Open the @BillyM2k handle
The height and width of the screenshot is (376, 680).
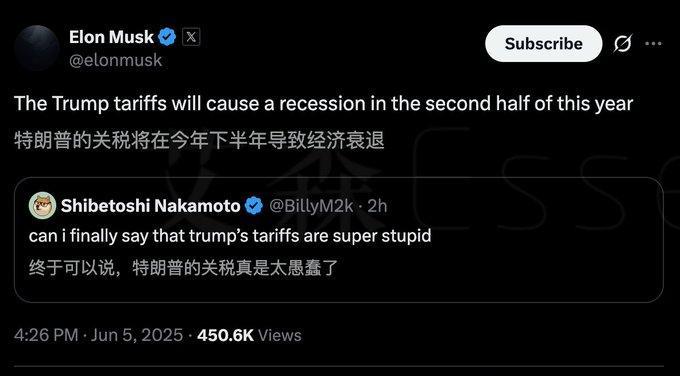[311, 206]
